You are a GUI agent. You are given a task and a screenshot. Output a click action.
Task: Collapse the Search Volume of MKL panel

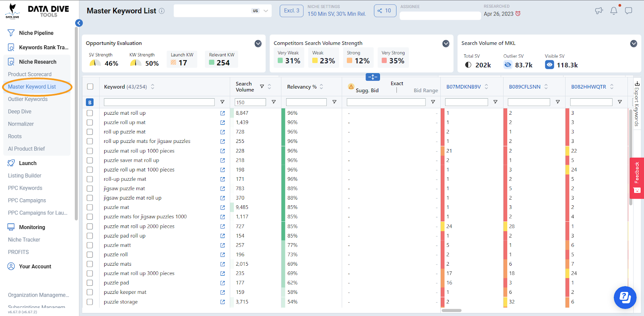[x=634, y=43]
